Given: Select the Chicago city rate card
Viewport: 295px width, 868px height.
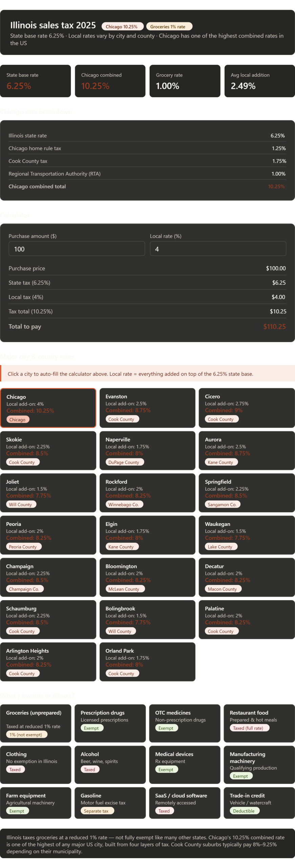Looking at the screenshot, I should 48,408.
